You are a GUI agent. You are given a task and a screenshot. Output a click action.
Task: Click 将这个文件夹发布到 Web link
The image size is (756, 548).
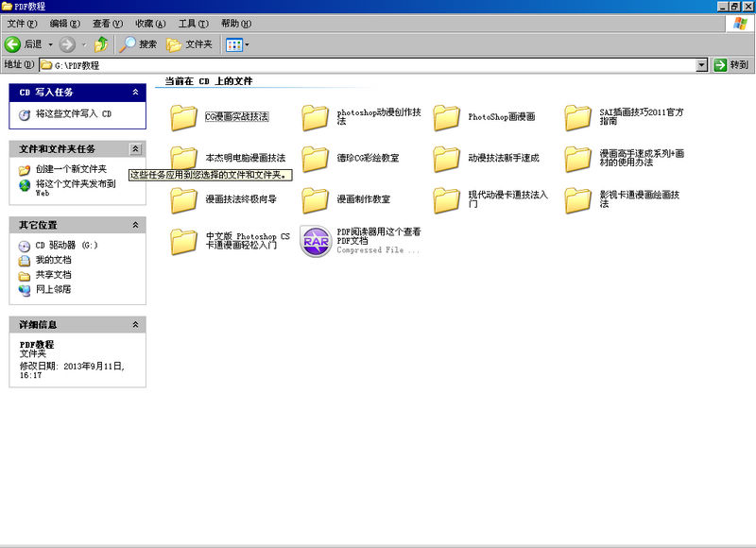pyautogui.click(x=76, y=187)
